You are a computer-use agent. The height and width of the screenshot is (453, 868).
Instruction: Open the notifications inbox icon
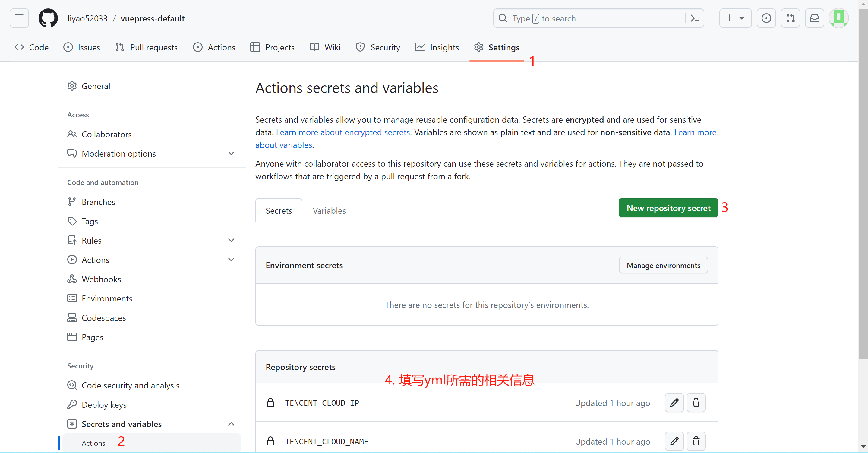814,18
